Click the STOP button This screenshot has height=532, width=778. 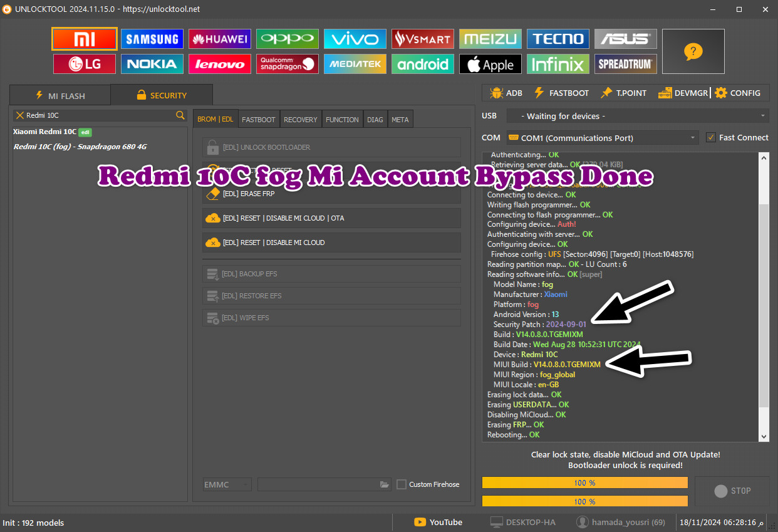point(732,491)
